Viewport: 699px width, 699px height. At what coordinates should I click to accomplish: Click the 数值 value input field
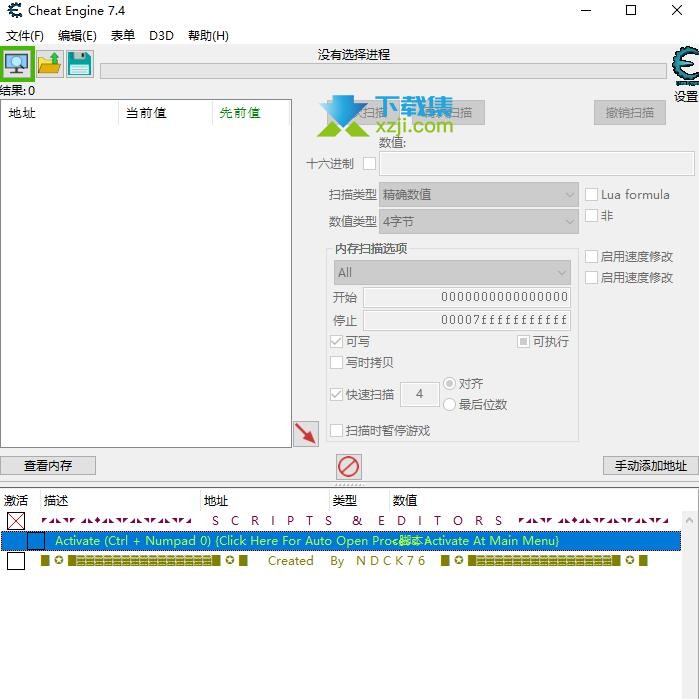coord(537,164)
